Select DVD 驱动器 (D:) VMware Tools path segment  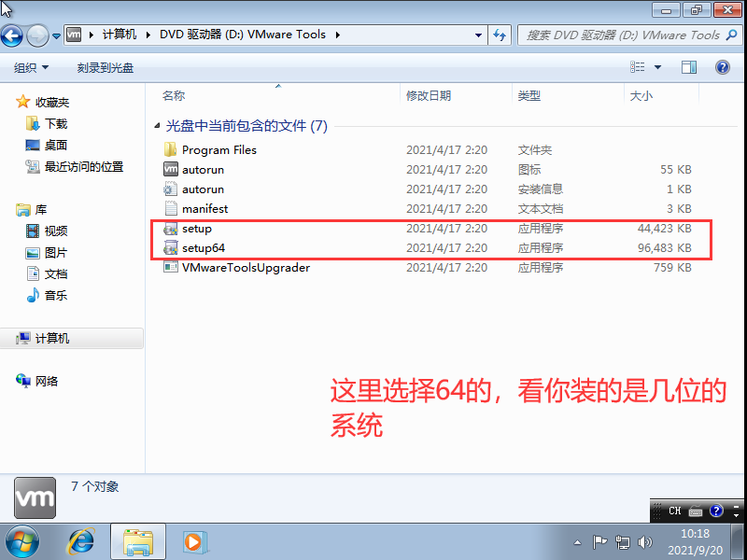coord(243,35)
